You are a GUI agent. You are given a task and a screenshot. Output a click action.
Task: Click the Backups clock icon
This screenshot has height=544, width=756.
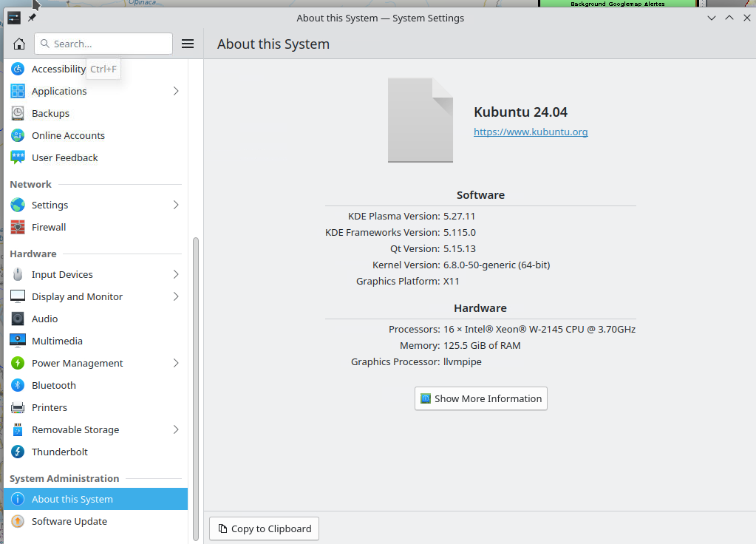[x=18, y=113]
